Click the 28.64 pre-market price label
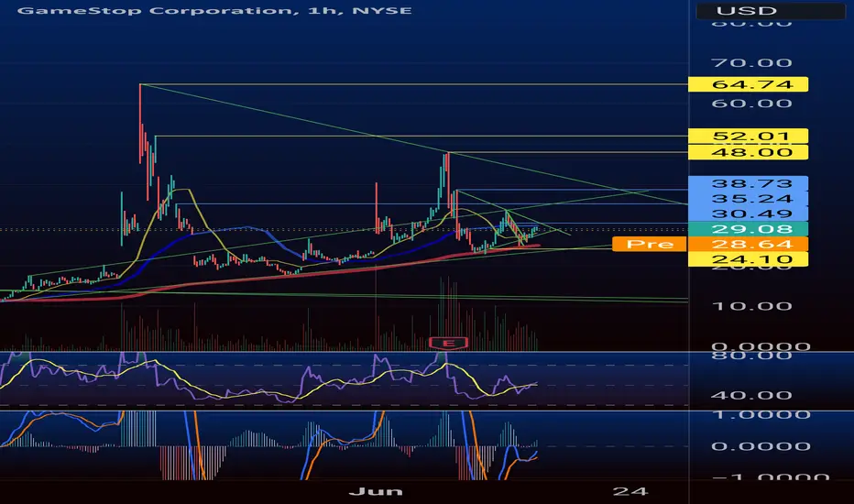854x504 pixels. [x=749, y=244]
